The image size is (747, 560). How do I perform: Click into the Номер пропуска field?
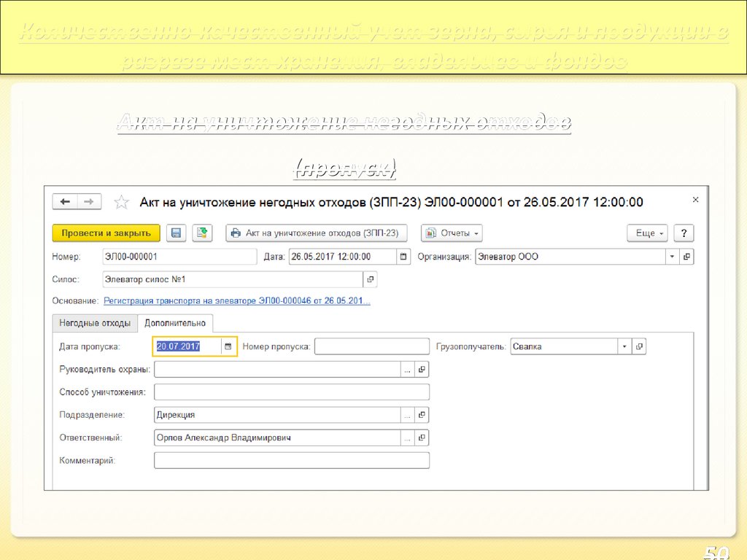point(372,347)
